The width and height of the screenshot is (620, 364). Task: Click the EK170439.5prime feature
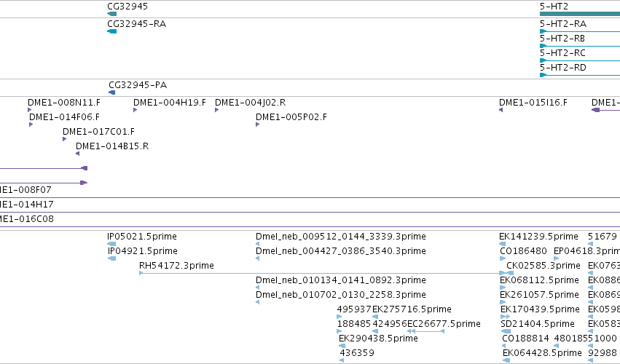(x=540, y=309)
